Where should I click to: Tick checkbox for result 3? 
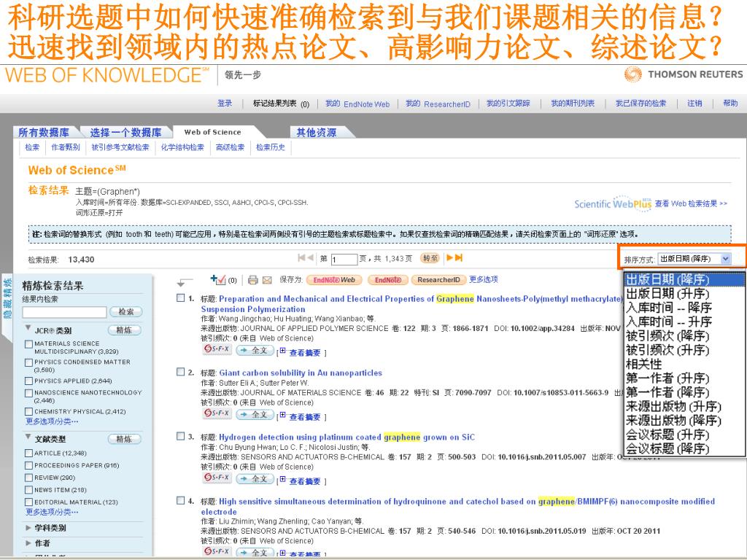181,436
